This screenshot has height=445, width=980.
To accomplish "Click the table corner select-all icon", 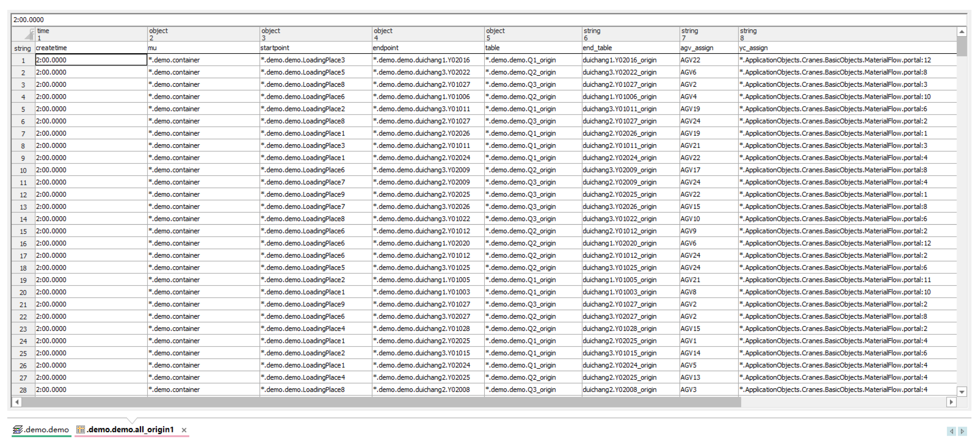I will pyautogui.click(x=29, y=35).
